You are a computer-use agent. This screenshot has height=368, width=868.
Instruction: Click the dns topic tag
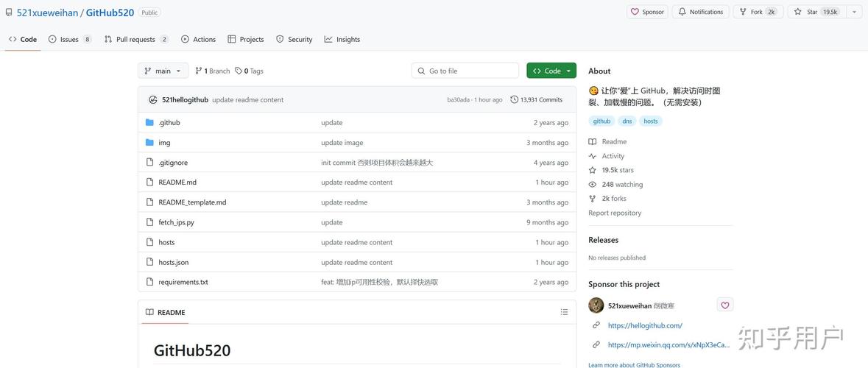[x=627, y=121]
